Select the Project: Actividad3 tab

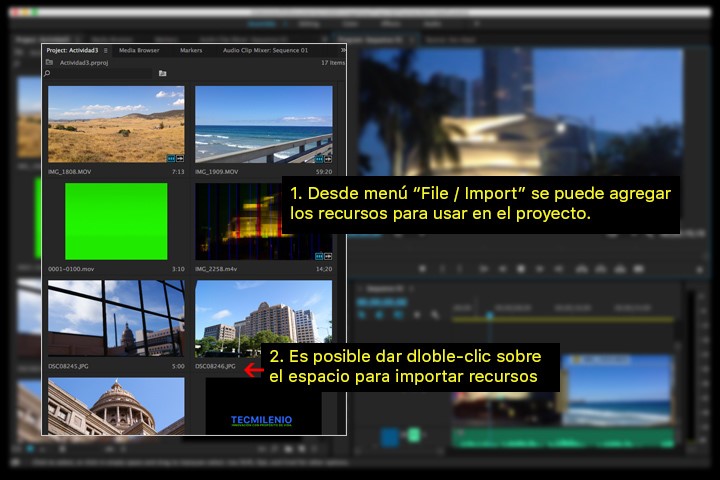point(72,51)
